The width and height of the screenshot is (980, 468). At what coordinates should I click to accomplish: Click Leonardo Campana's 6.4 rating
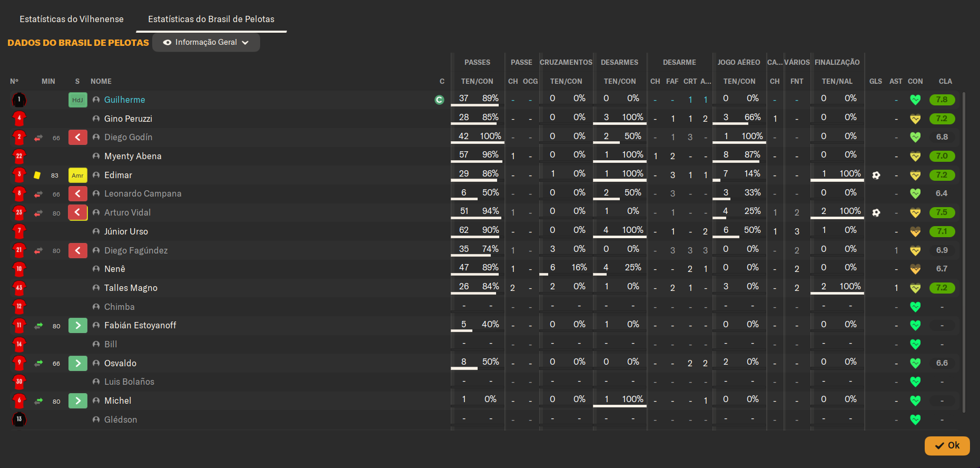point(942,193)
